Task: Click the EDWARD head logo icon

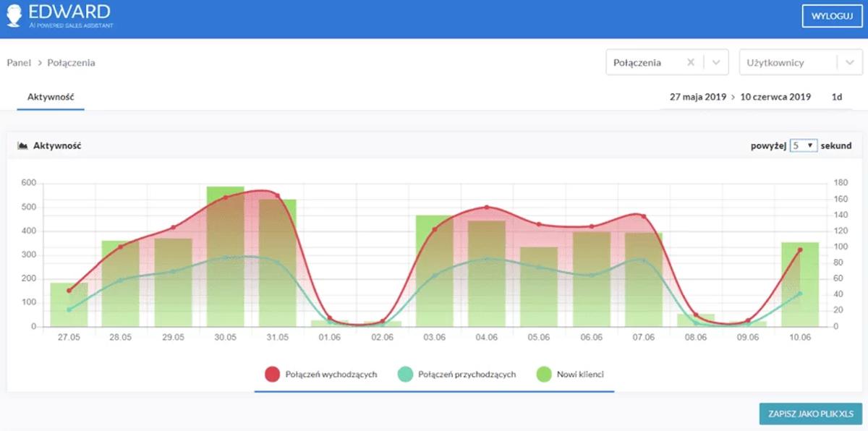Action: point(14,17)
